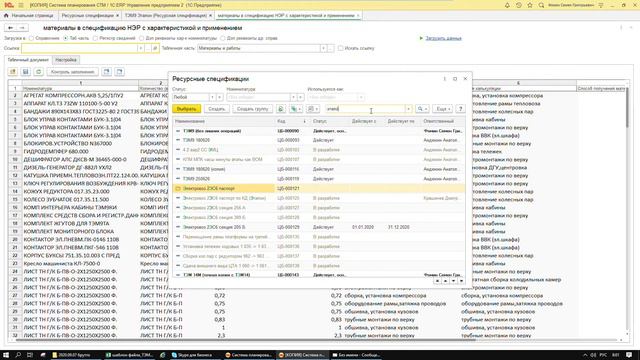Click the first icon in the spreadsheet toolbar

(x=13, y=72)
